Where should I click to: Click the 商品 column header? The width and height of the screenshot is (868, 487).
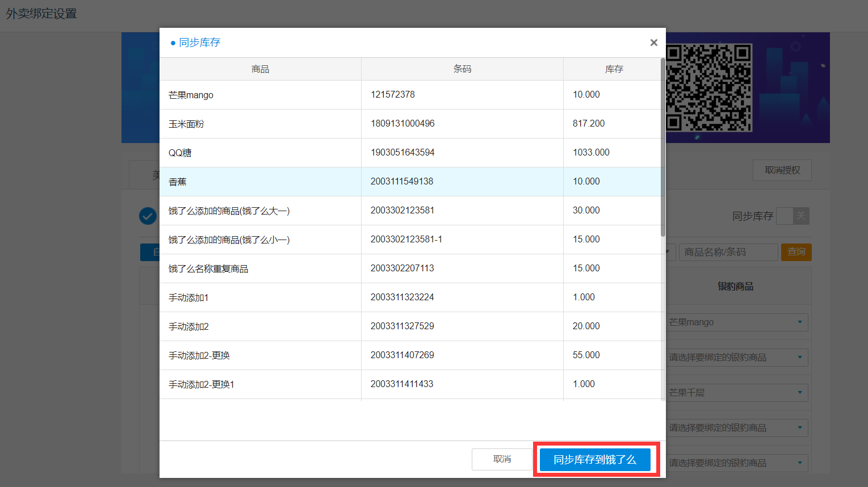tap(260, 69)
